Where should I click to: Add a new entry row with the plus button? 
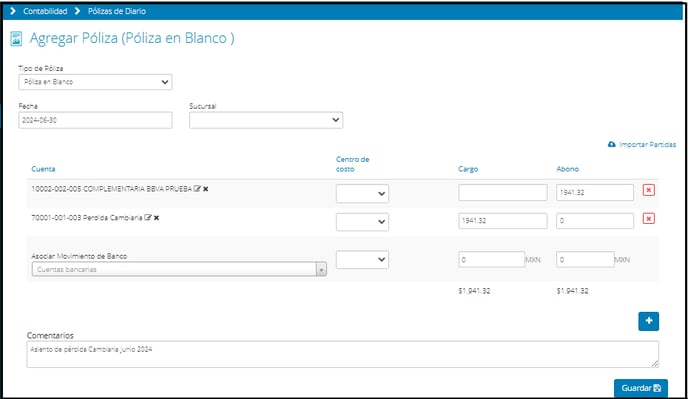[649, 321]
